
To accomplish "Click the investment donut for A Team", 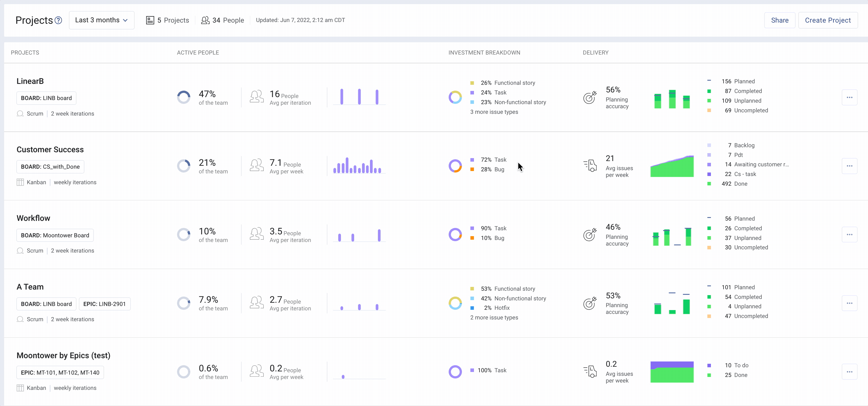I will tap(455, 303).
